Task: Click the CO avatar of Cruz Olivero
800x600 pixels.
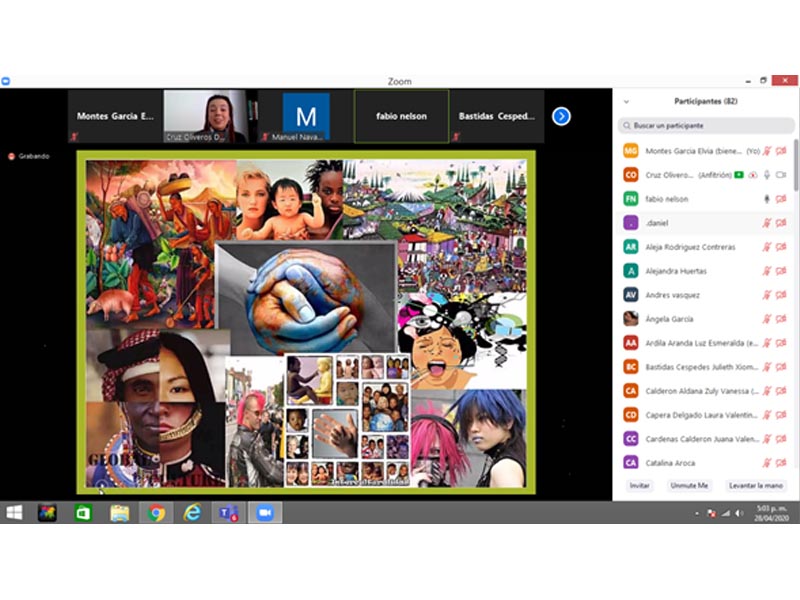Action: (631, 175)
